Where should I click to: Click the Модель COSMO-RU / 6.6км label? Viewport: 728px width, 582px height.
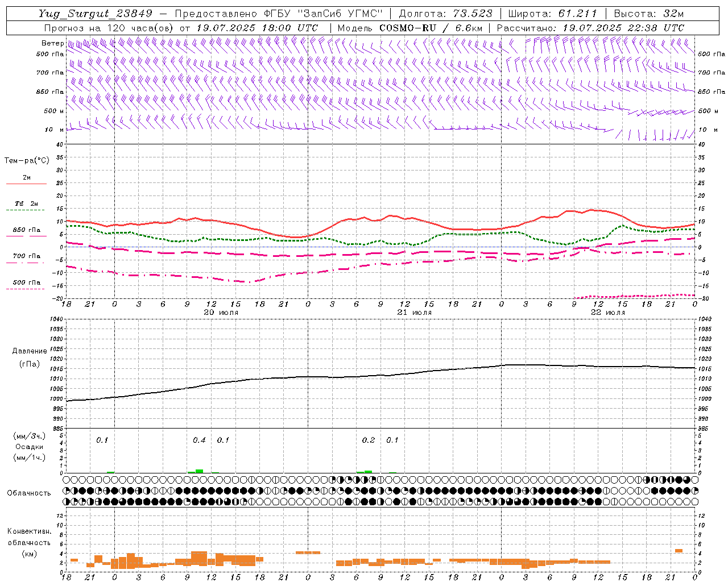click(x=409, y=28)
